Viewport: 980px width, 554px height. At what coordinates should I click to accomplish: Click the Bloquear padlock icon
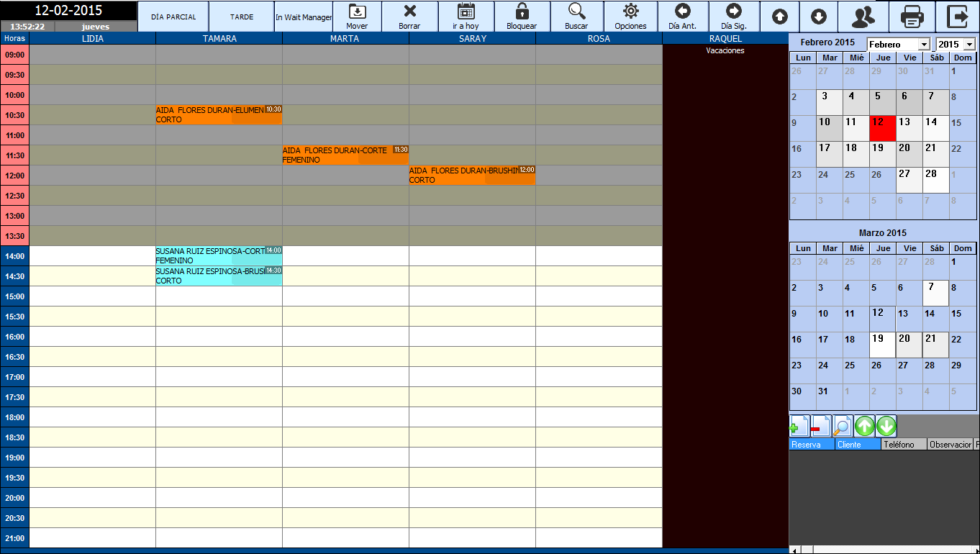tap(522, 17)
